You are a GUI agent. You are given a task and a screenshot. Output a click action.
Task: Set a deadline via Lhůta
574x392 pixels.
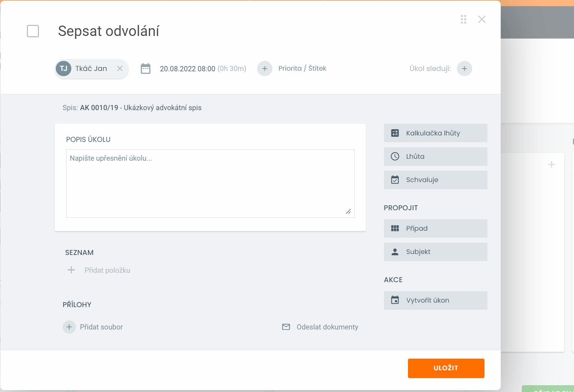pyautogui.click(x=435, y=156)
